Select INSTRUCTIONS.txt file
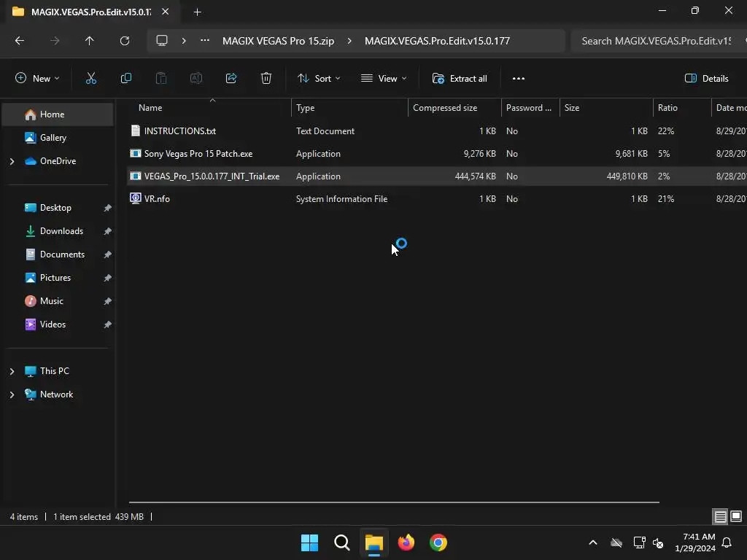The height and width of the screenshot is (560, 747). tap(180, 131)
